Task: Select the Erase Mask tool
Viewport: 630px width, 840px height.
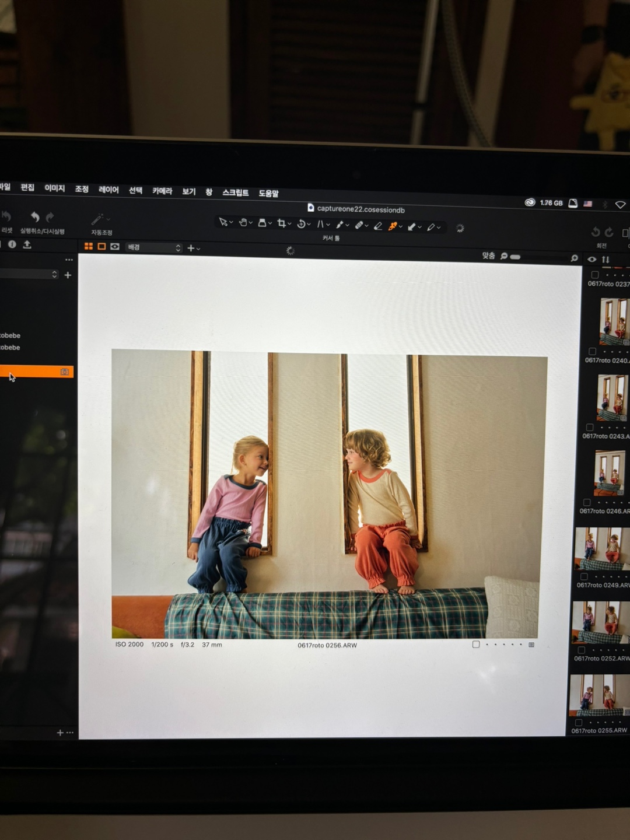Action: point(378,226)
